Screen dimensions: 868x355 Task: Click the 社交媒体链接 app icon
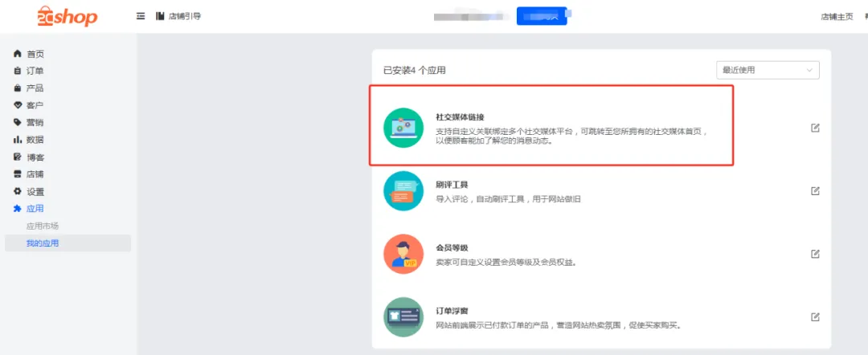(x=403, y=128)
